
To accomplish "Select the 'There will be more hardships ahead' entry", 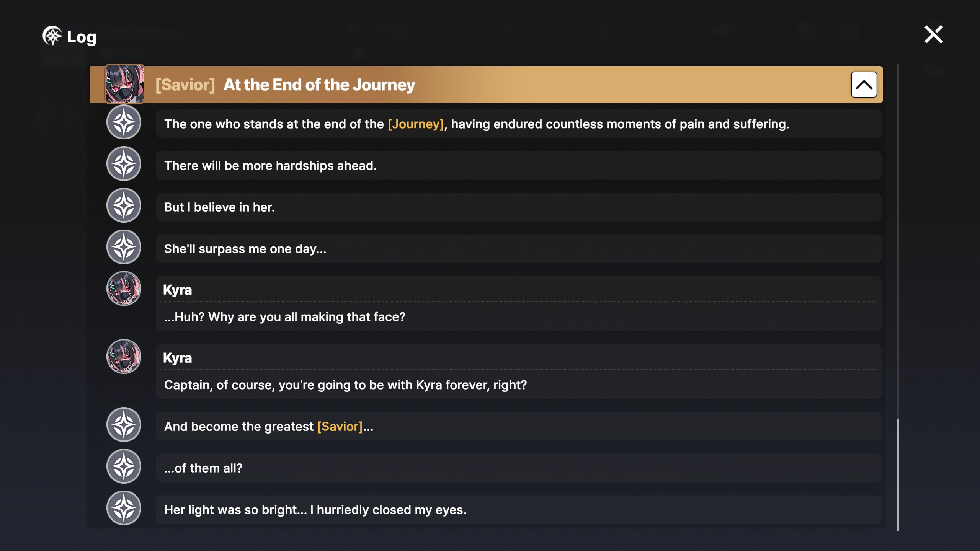I will click(519, 165).
